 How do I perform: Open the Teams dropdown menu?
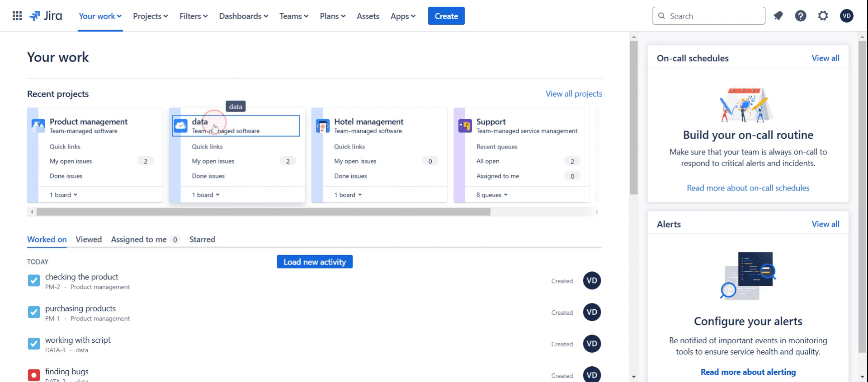coord(294,16)
